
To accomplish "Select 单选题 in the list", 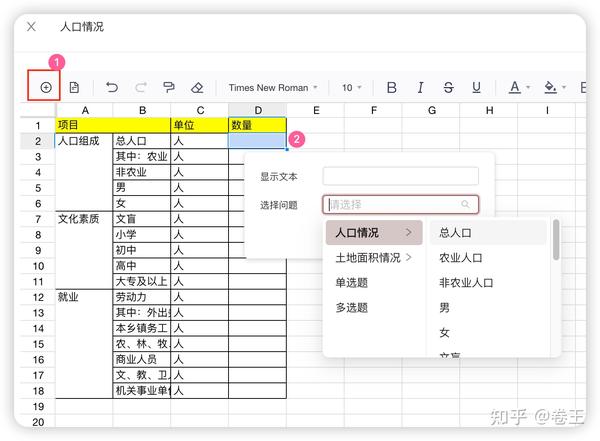I will (352, 283).
